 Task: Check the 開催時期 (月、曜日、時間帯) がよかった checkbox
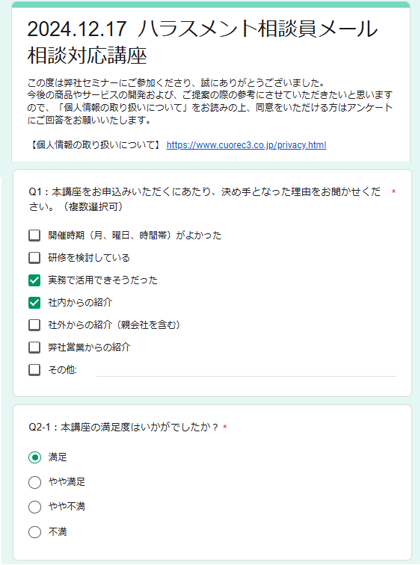[x=35, y=235]
